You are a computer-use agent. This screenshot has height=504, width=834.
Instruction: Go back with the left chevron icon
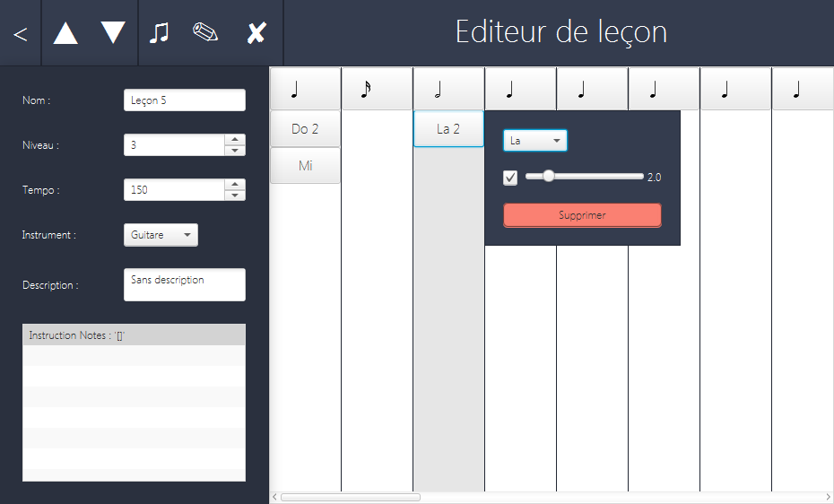click(21, 34)
